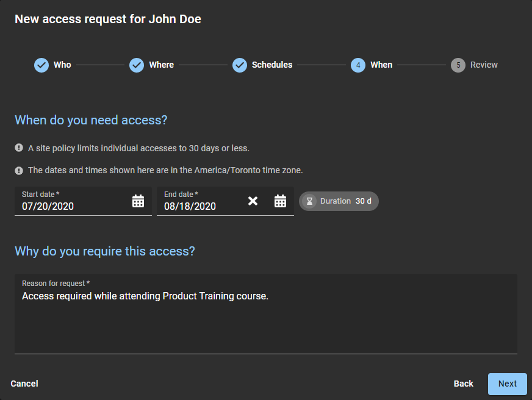This screenshot has height=400, width=532.
Task: Select step 4 circle for When
Action: tap(358, 65)
